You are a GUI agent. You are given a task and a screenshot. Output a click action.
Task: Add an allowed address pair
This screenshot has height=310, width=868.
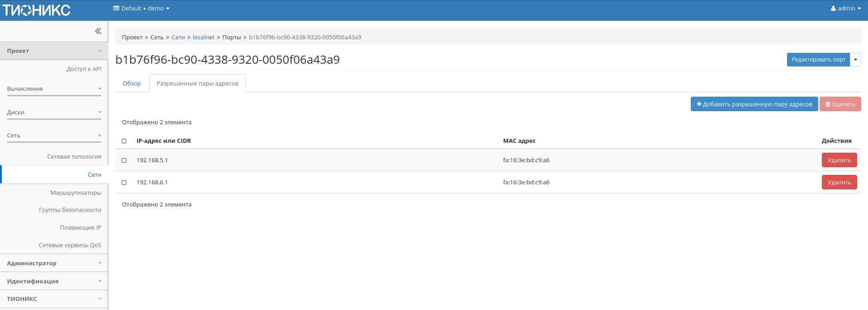pos(754,104)
